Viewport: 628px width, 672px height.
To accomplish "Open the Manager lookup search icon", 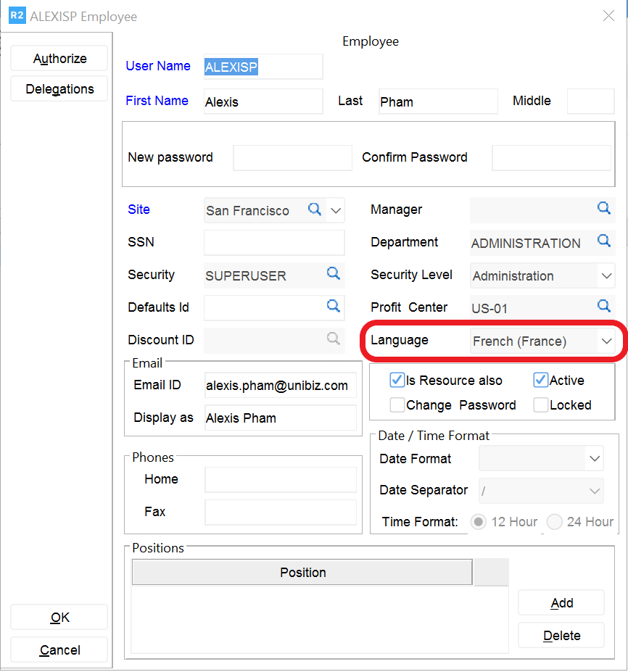I will [x=603, y=208].
